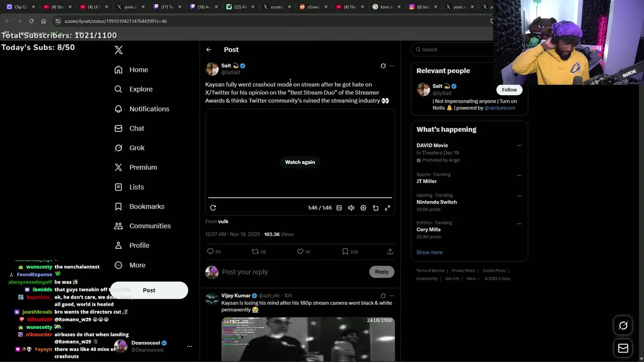This screenshot has width=644, height=362.
Task: Click the Post button in the sidebar
Action: [x=149, y=290]
